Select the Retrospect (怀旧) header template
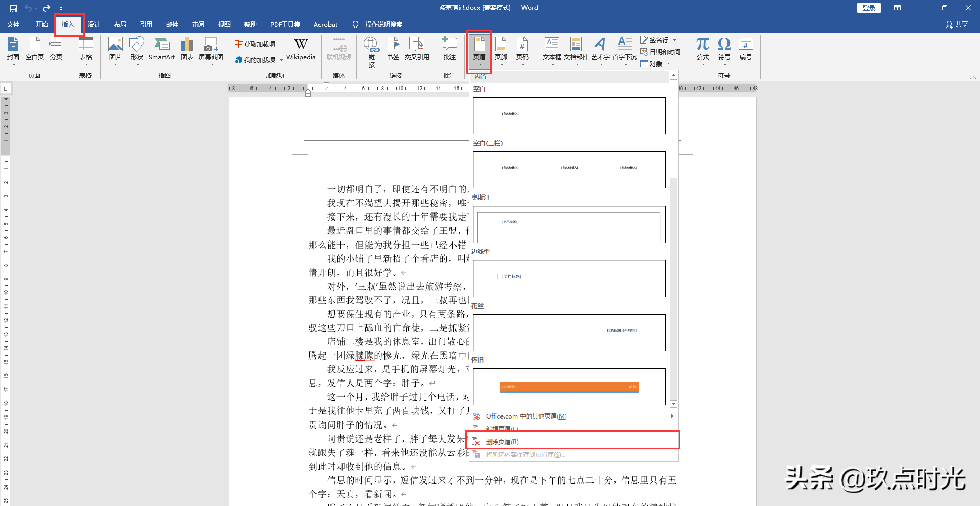 [569, 387]
